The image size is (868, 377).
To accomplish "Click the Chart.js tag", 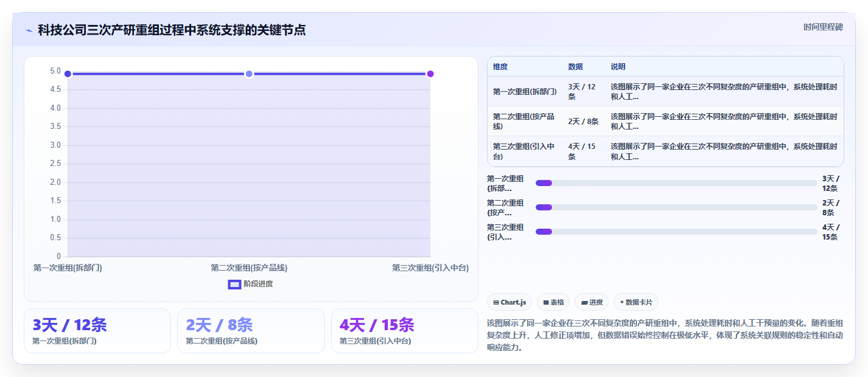I will 509,302.
